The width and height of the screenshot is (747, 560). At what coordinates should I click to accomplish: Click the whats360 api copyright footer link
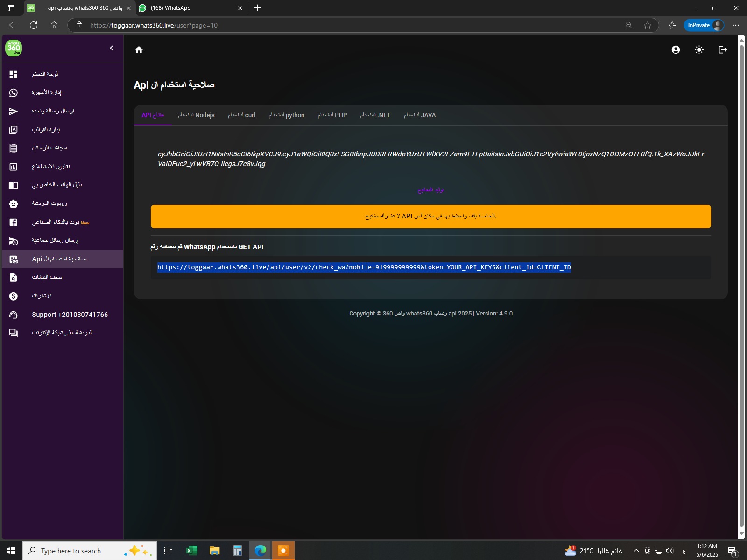[x=419, y=314]
